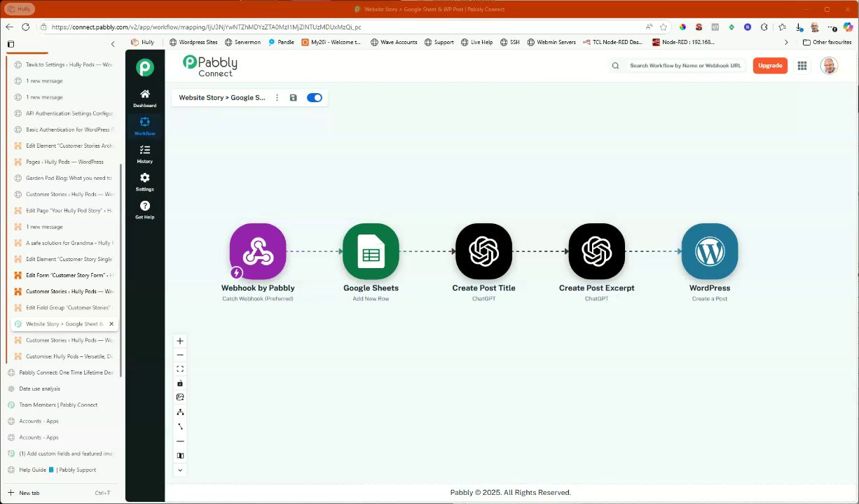Open browser settings and more menu
859x504 pixels.
[832, 27]
